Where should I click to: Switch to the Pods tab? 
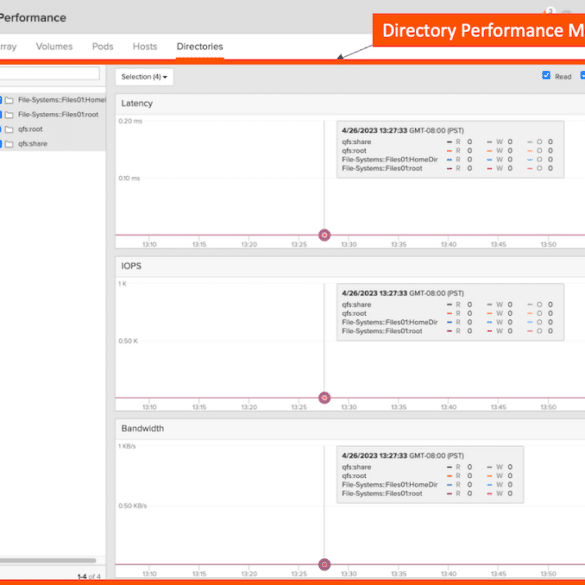(103, 47)
